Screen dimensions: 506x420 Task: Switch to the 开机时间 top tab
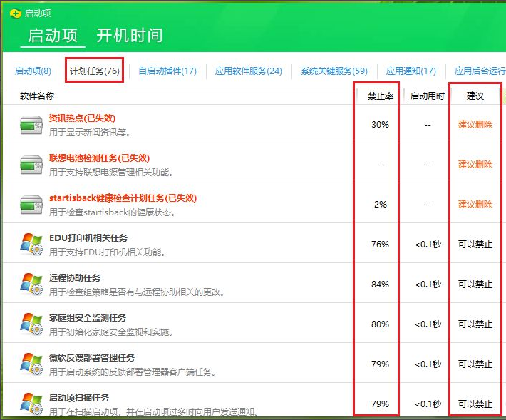click(x=129, y=35)
